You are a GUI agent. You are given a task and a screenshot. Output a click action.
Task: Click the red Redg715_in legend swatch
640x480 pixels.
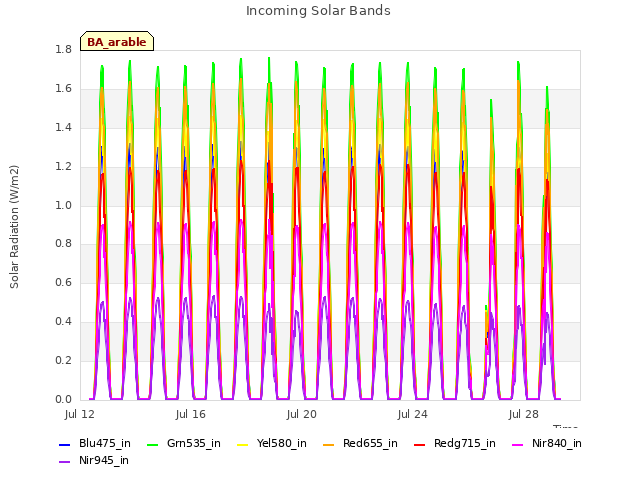420,444
